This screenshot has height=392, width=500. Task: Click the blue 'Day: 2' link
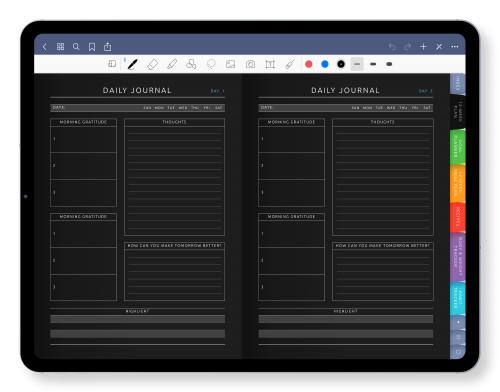point(426,91)
